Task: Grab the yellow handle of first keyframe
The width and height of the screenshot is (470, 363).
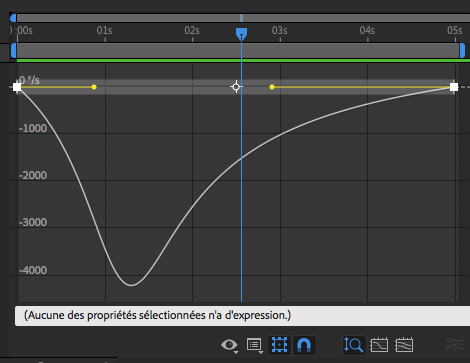Action: (94, 87)
